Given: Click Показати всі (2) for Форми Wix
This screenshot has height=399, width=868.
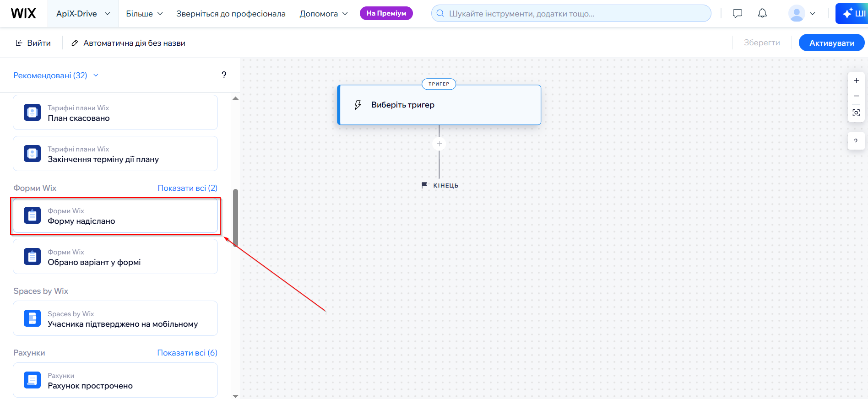Looking at the screenshot, I should point(188,188).
